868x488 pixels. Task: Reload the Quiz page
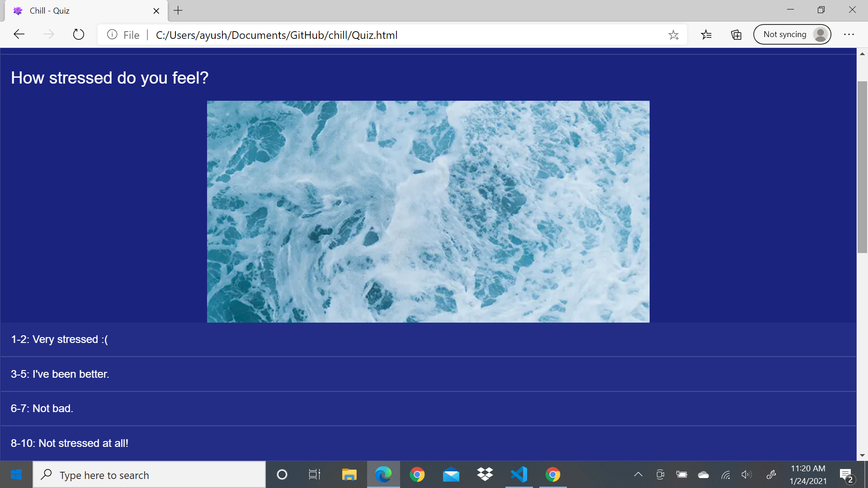[x=78, y=34]
